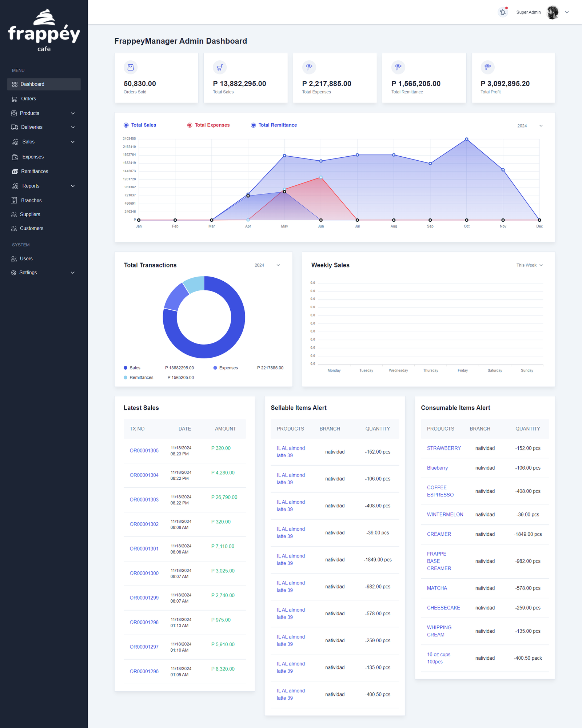582x728 pixels.
Task: Open the 2024 year dropdown on sales chart
Action: tap(530, 126)
